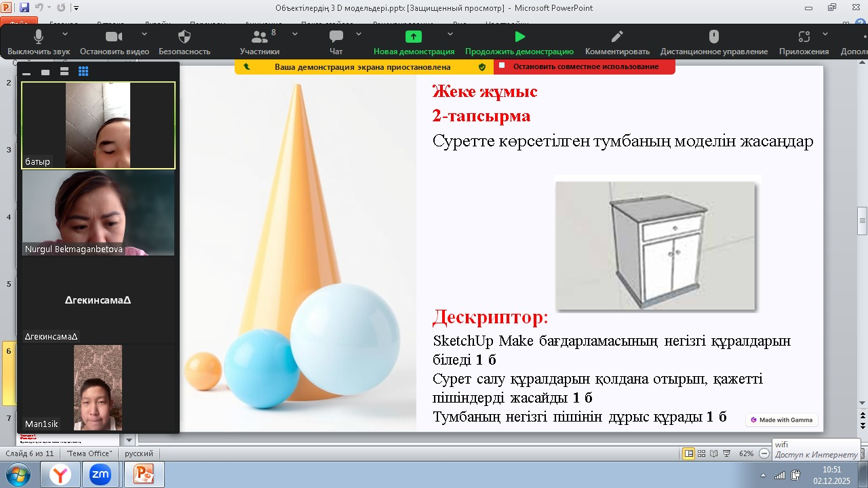Expand the Участники dropdown chevron

pos(294,33)
